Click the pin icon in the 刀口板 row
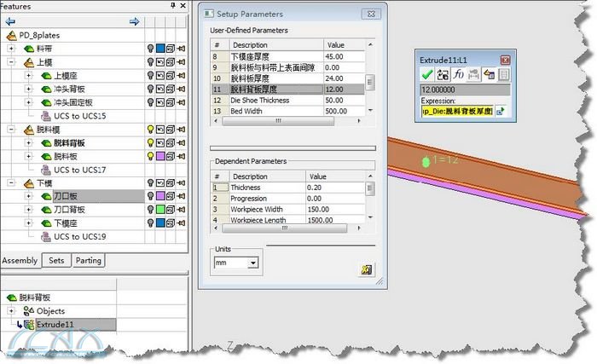The image size is (597, 364). coord(181,196)
